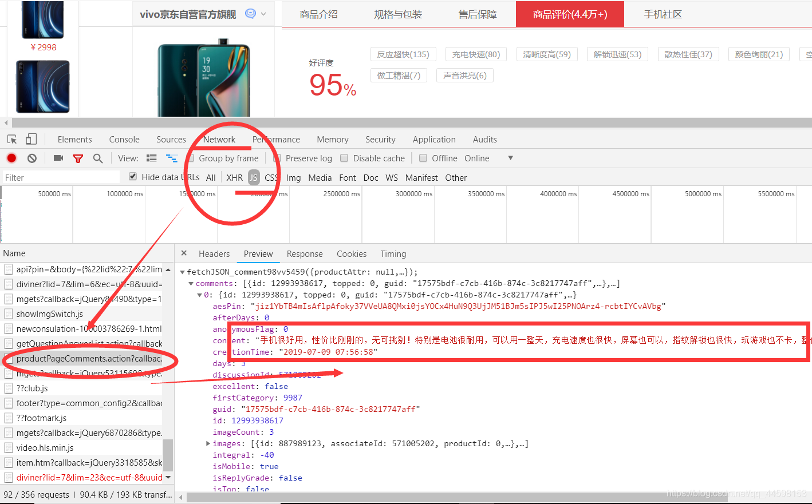Toggle the red filter funnel icon
Screen dimensions: 812x504
(78, 158)
